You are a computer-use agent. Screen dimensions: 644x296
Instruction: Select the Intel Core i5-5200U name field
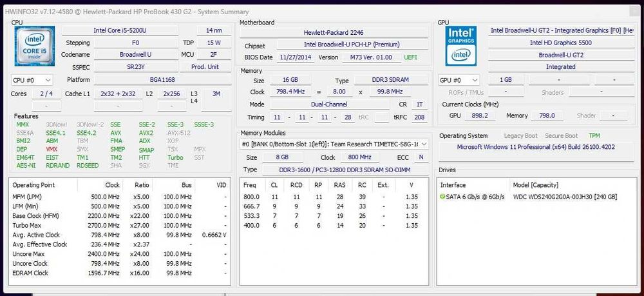(x=120, y=30)
